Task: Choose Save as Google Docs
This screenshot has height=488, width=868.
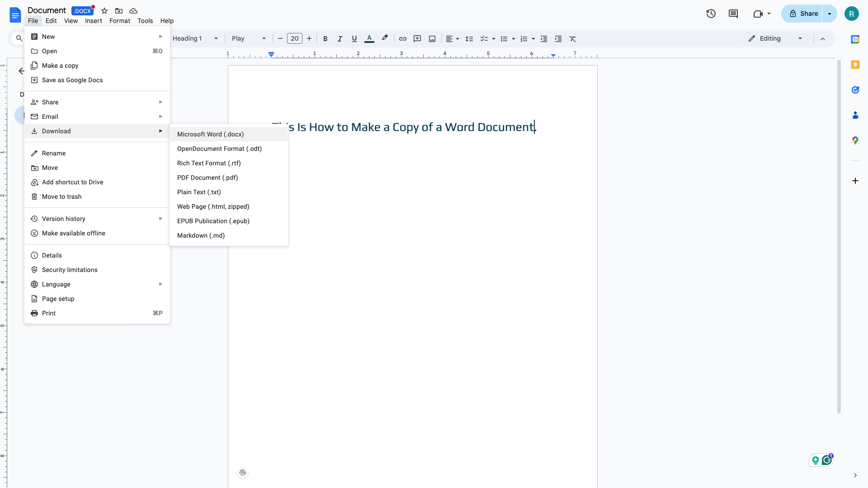Action: pos(97,80)
